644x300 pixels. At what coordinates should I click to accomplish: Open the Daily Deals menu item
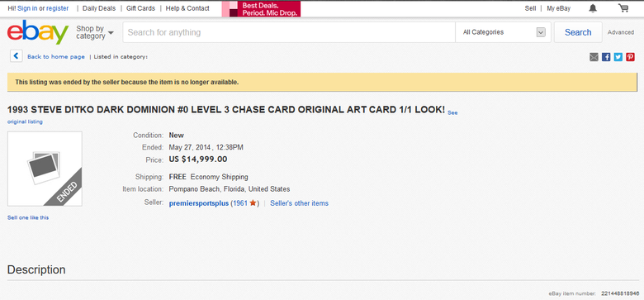pos(99,8)
